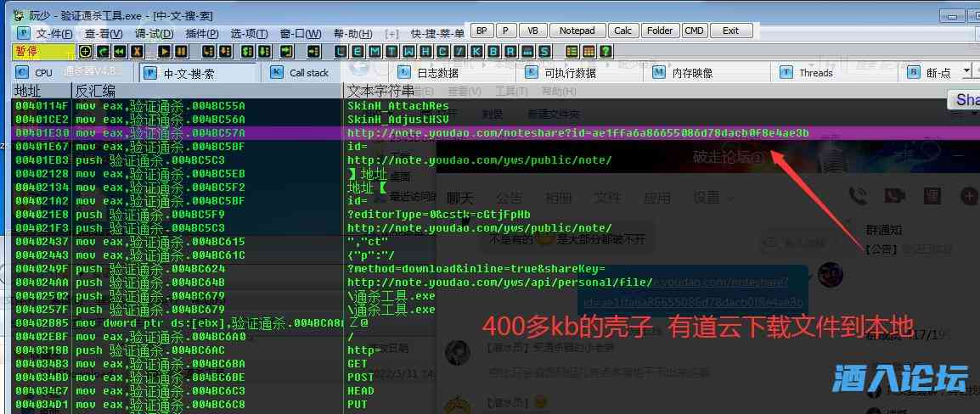980x414 pixels.
Task: Click the debugging options list icon
Action: (x=572, y=51)
